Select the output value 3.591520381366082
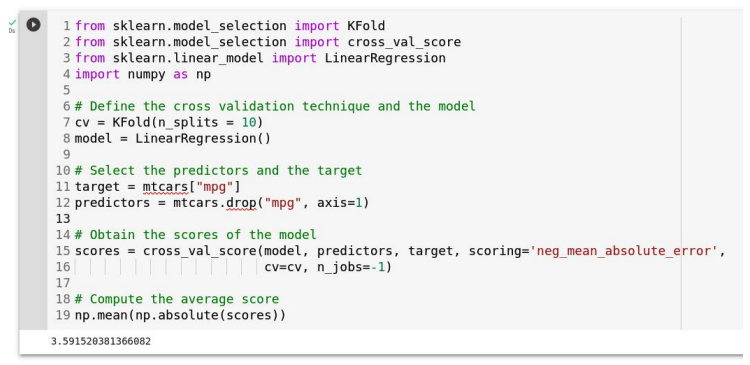The image size is (750, 365). (x=101, y=342)
